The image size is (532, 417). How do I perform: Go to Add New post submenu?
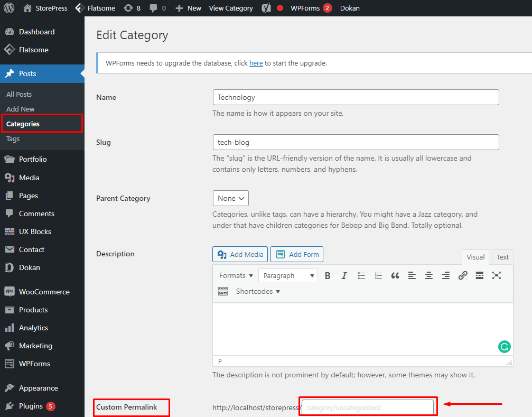click(x=21, y=109)
